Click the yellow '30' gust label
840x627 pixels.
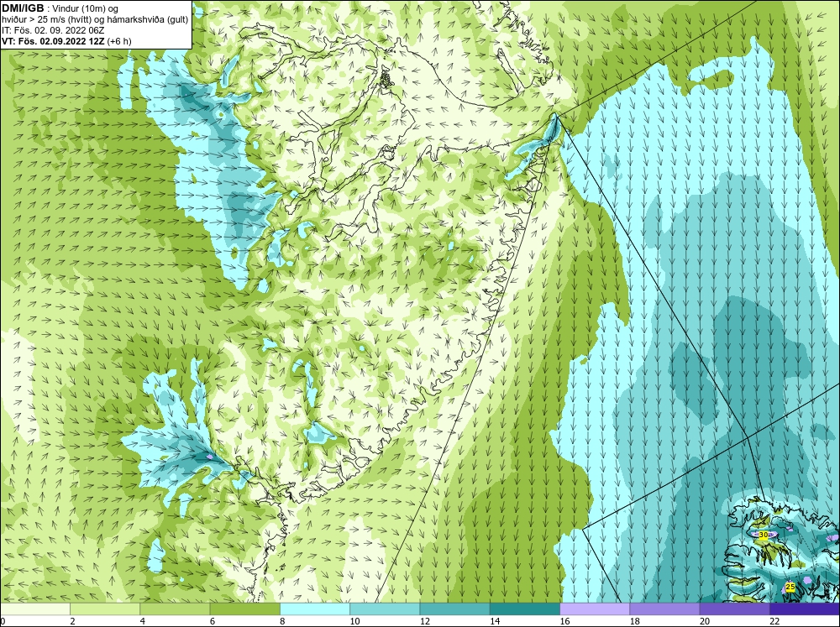(764, 535)
